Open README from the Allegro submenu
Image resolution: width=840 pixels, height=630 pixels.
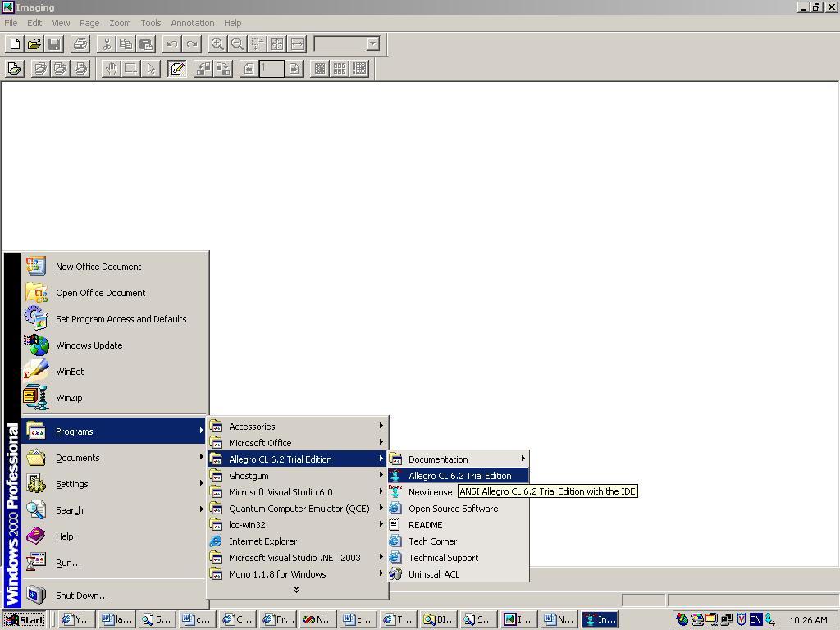pyautogui.click(x=459, y=525)
